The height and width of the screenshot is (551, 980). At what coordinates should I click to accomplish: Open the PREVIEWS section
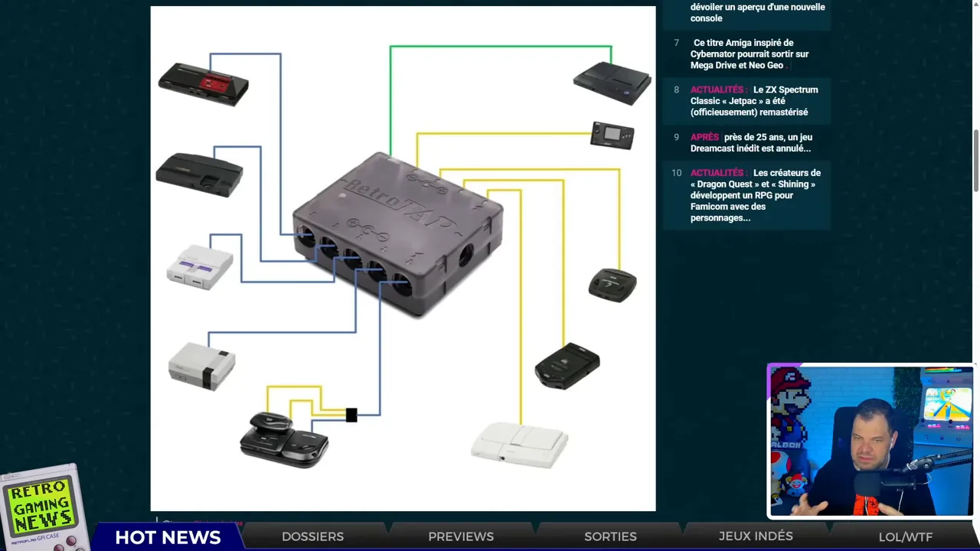pyautogui.click(x=460, y=536)
